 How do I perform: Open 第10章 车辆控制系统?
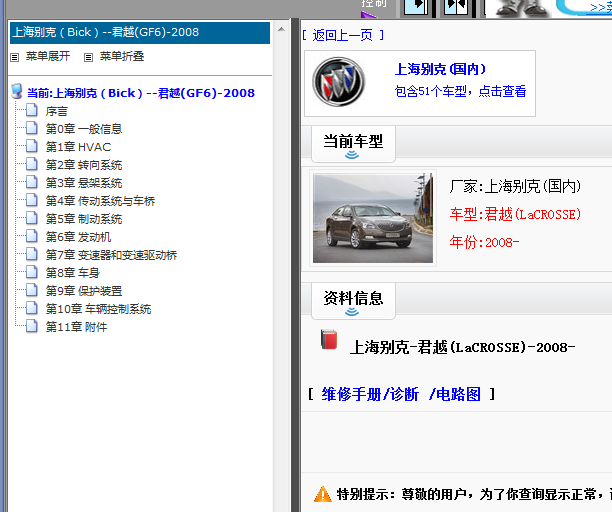tap(98, 309)
